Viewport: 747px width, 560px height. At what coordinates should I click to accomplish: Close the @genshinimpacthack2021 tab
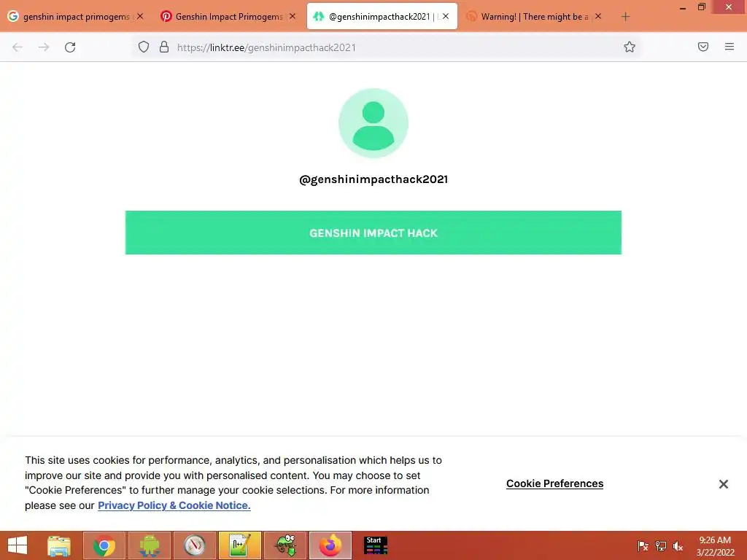[x=446, y=16]
